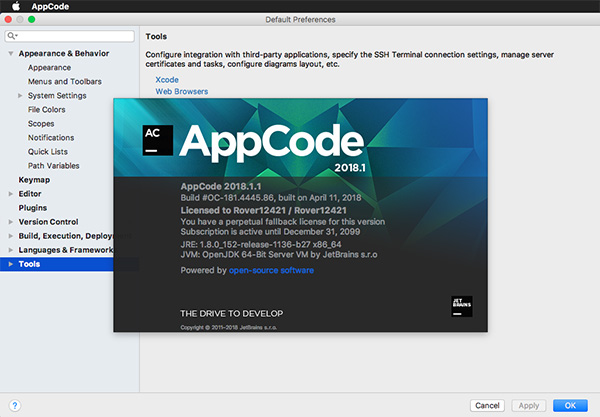The height and width of the screenshot is (417, 600).
Task: Select Languages & Frameworks category
Action: point(66,250)
